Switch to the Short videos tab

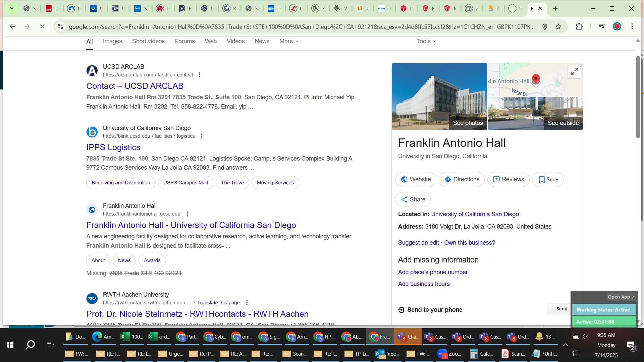tap(148, 41)
